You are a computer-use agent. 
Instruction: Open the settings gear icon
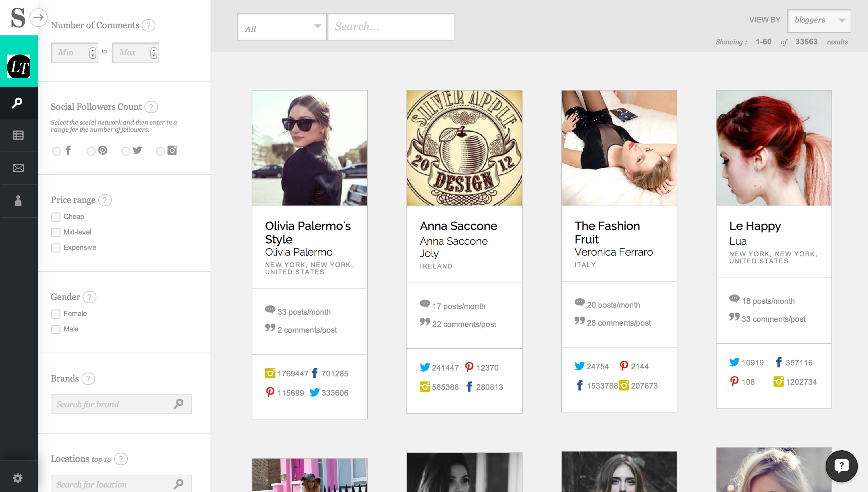click(x=18, y=478)
